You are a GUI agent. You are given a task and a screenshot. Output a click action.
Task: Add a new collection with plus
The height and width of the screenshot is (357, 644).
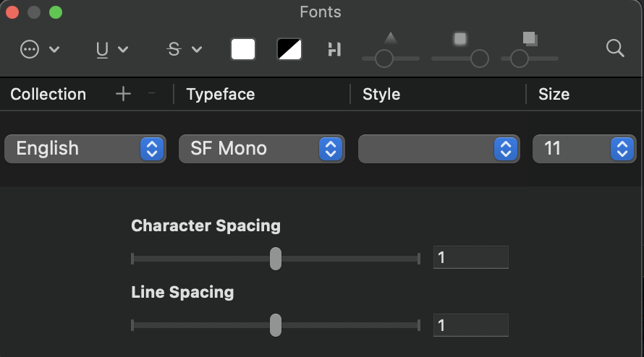pos(123,94)
